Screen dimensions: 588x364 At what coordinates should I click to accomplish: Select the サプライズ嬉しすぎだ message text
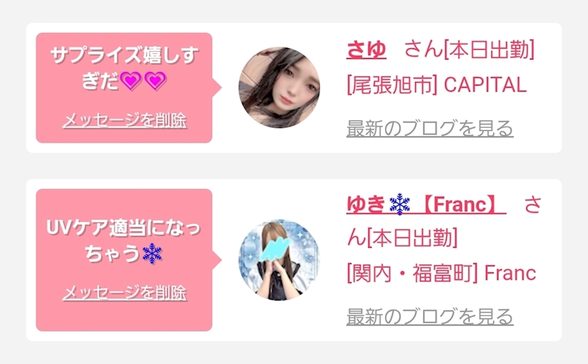click(x=125, y=68)
